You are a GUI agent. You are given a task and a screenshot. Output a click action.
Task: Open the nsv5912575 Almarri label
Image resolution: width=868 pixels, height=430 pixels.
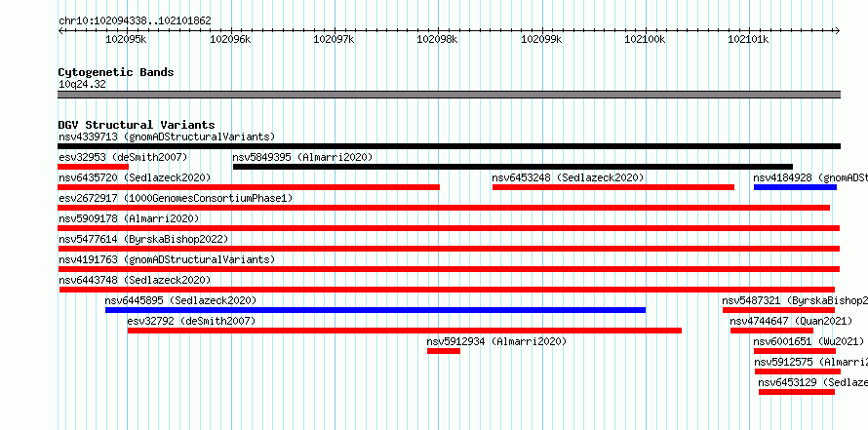click(811, 362)
